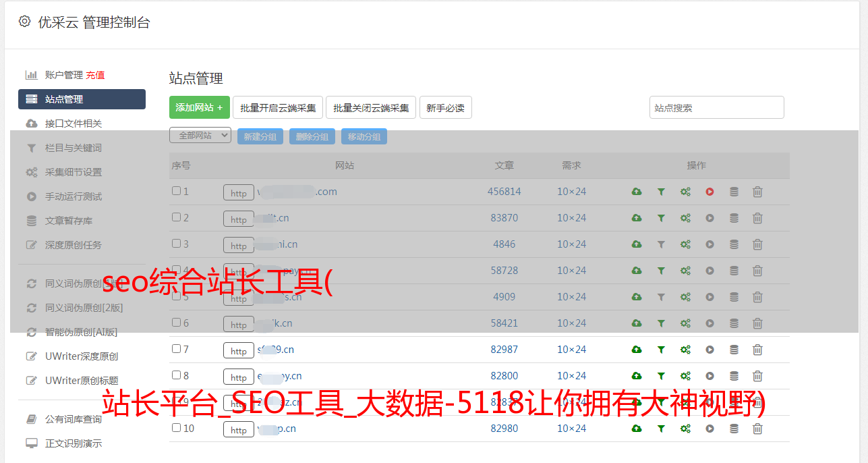The width and height of the screenshot is (868, 463).
Task: Click 批量关闭云端采集 button
Action: click(371, 107)
